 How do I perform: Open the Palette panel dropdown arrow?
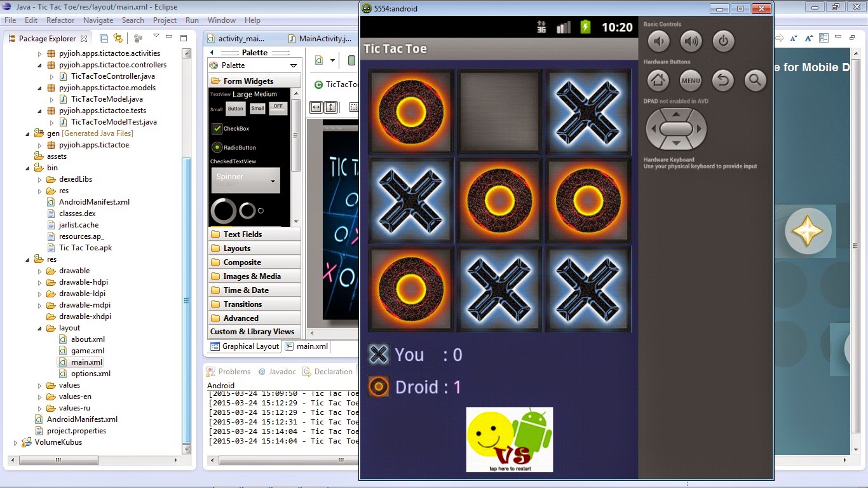coord(292,65)
